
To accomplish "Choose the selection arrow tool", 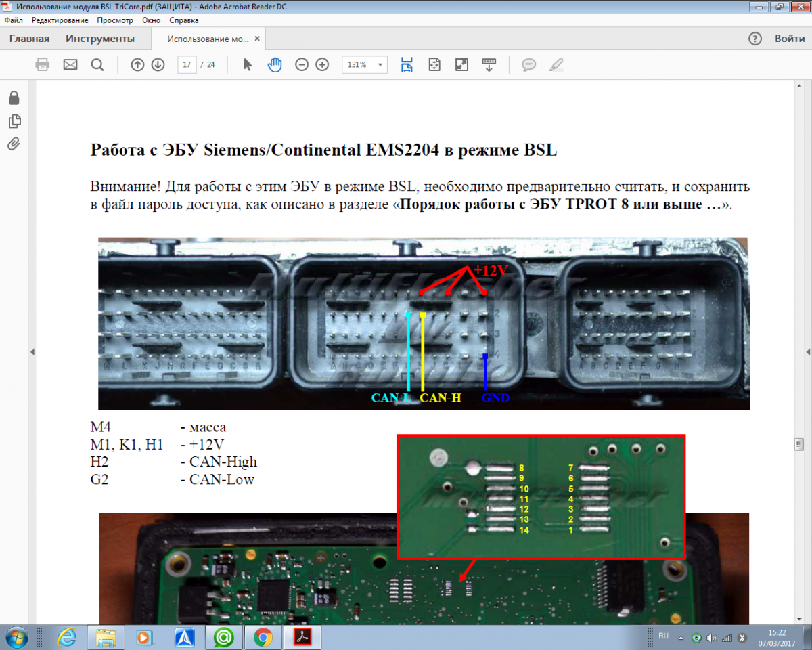I will click(x=247, y=64).
